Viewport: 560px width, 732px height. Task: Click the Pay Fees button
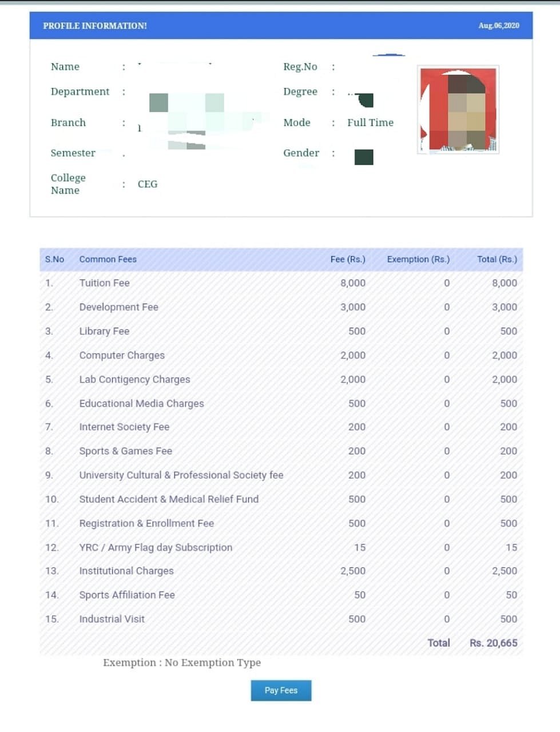click(281, 690)
